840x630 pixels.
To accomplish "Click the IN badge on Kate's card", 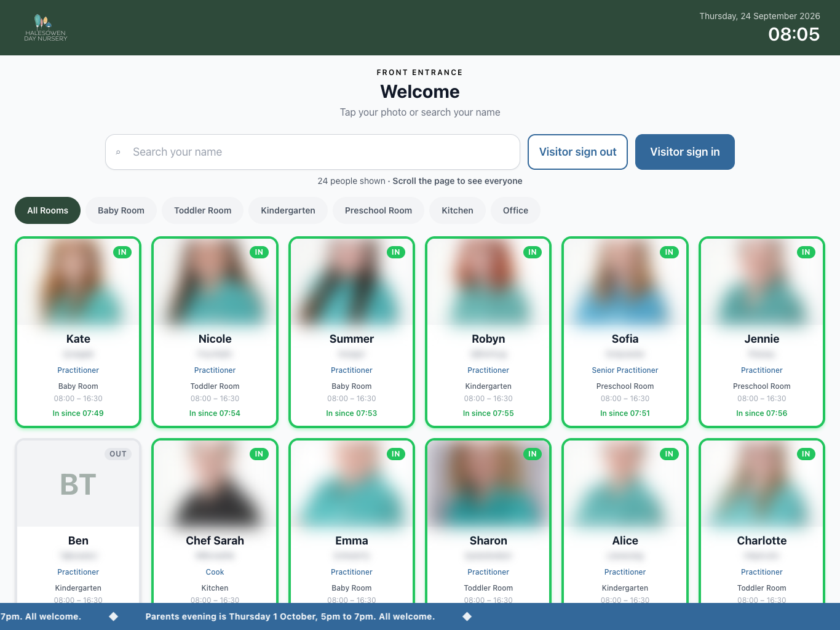I will [122, 252].
